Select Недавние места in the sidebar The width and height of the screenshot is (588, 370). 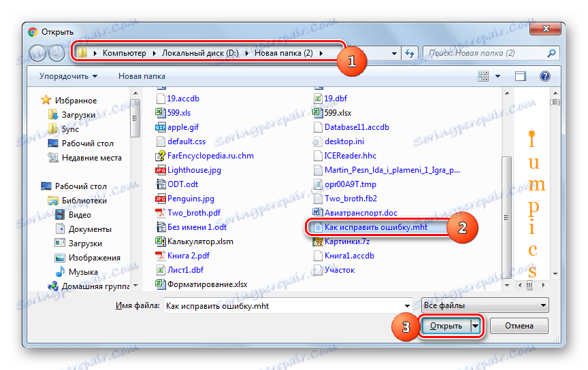pos(91,158)
